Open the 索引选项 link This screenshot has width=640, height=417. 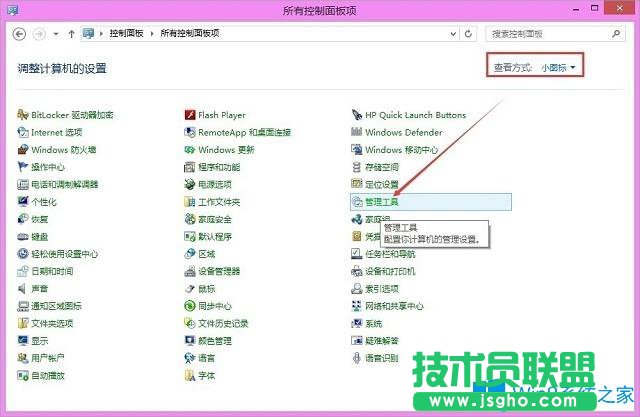point(382,288)
